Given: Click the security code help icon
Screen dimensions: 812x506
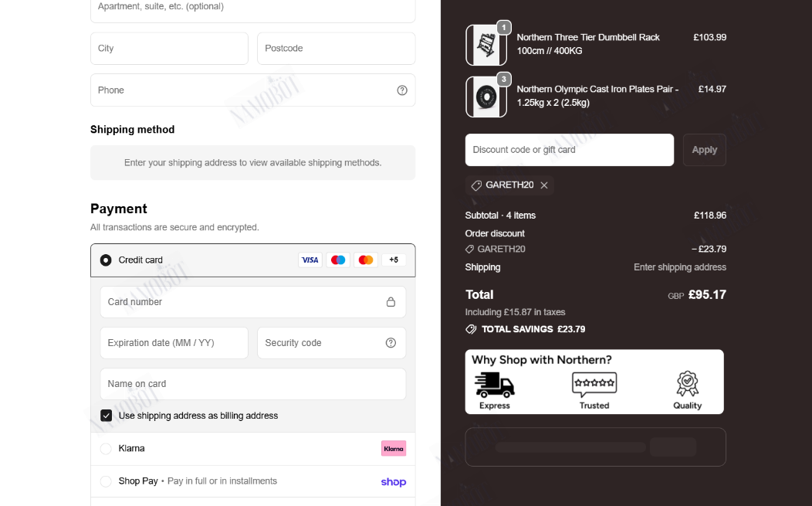Looking at the screenshot, I should 391,343.
